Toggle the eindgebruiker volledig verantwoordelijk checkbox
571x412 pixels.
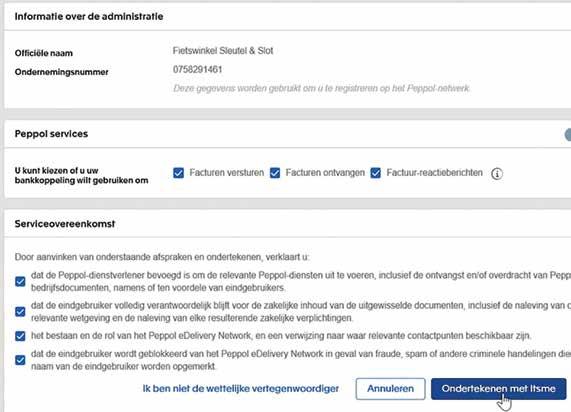[x=20, y=311]
